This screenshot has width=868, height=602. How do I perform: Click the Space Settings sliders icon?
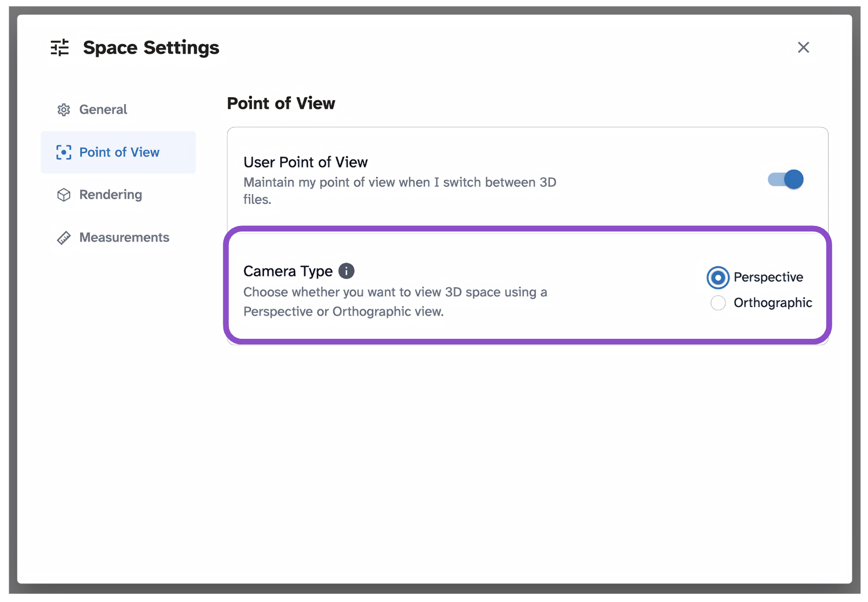(60, 48)
